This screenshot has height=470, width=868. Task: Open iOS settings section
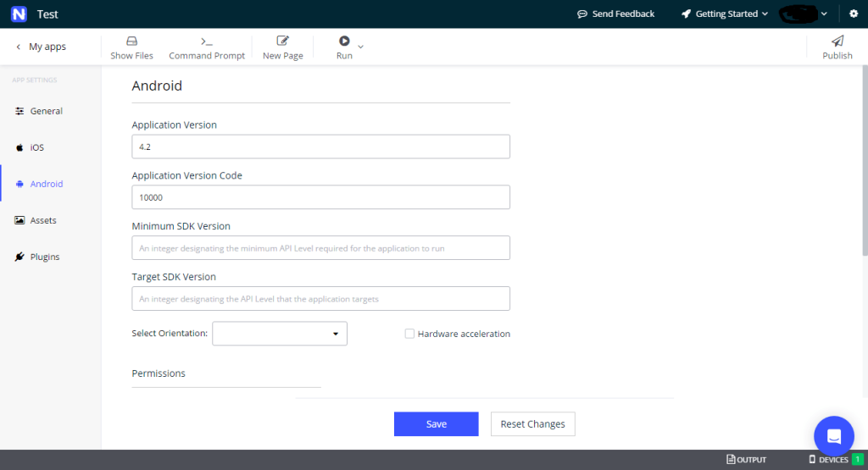[x=30, y=147]
